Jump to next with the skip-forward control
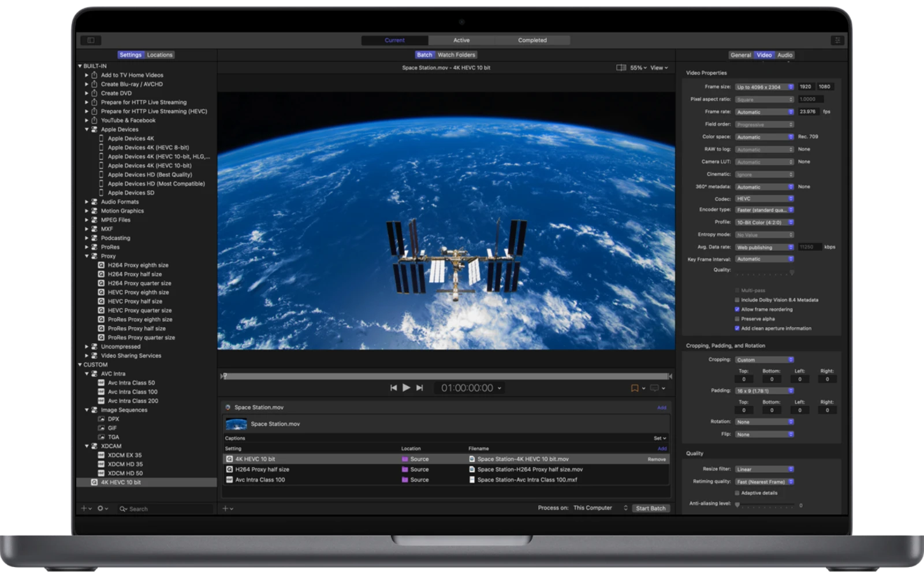 (420, 388)
